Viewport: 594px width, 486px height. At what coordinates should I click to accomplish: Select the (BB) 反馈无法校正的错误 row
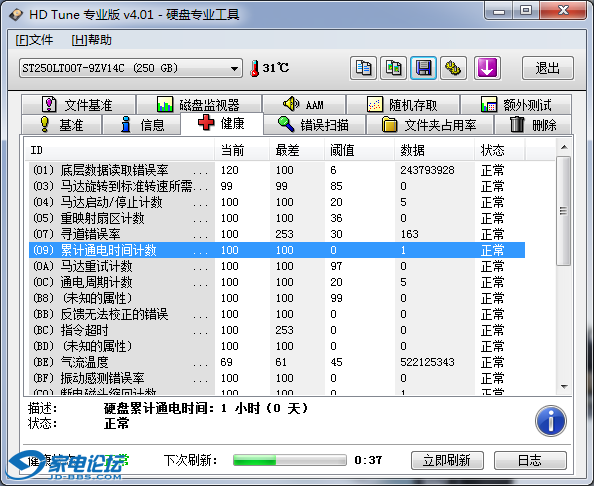(x=277, y=314)
